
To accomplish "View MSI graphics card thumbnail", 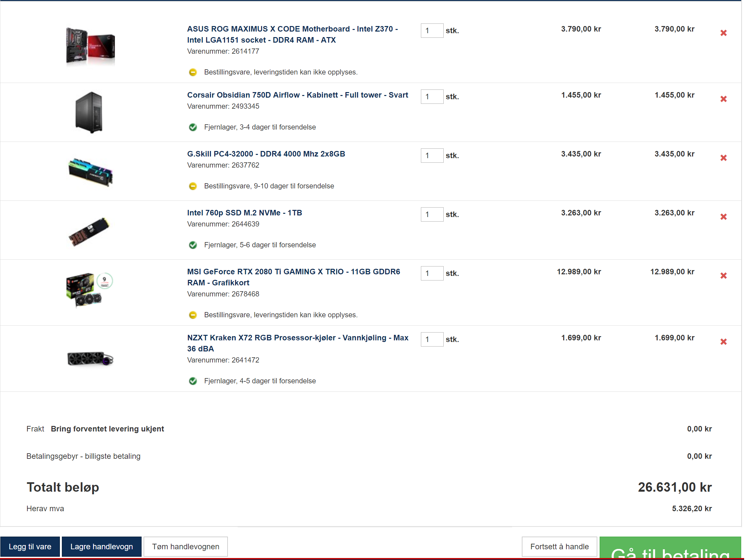I will 90,290.
